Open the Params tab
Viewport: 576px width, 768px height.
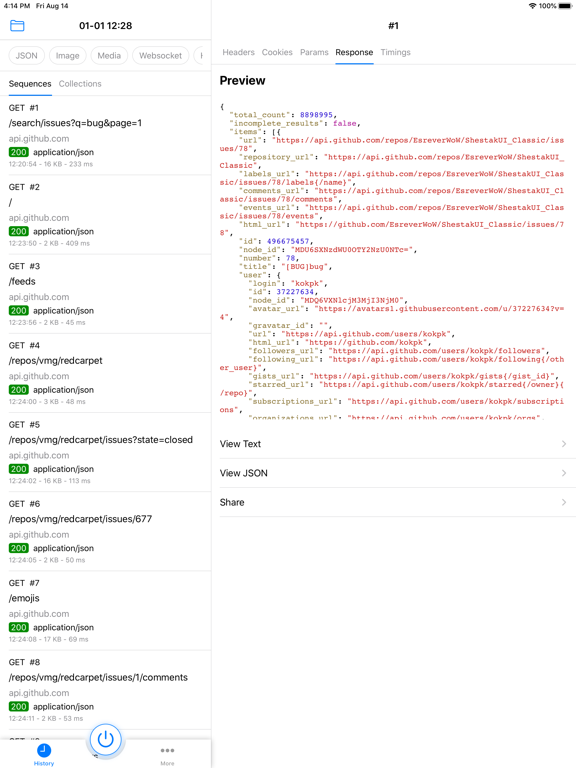314,52
